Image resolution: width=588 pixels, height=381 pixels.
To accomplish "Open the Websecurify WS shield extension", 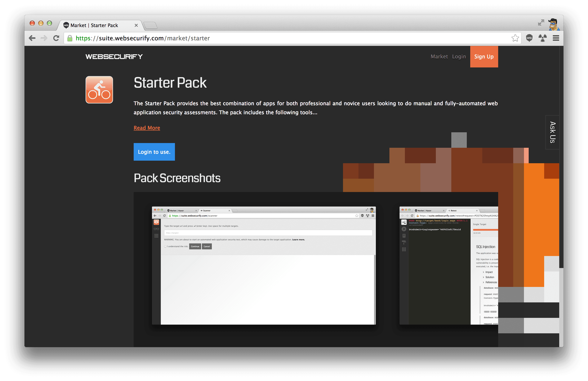I will point(529,38).
